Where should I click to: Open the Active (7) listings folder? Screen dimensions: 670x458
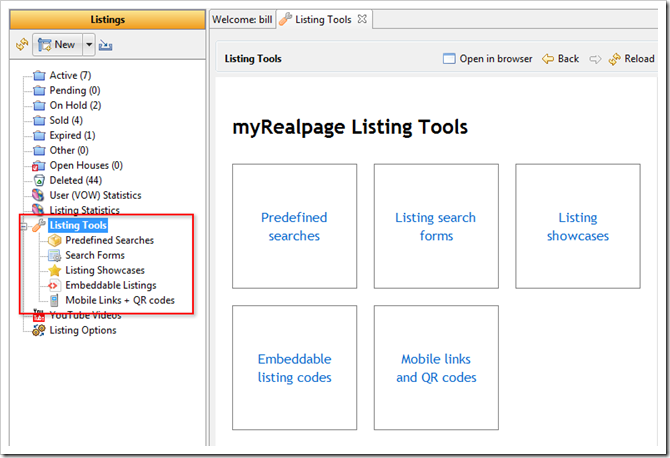(x=70, y=76)
